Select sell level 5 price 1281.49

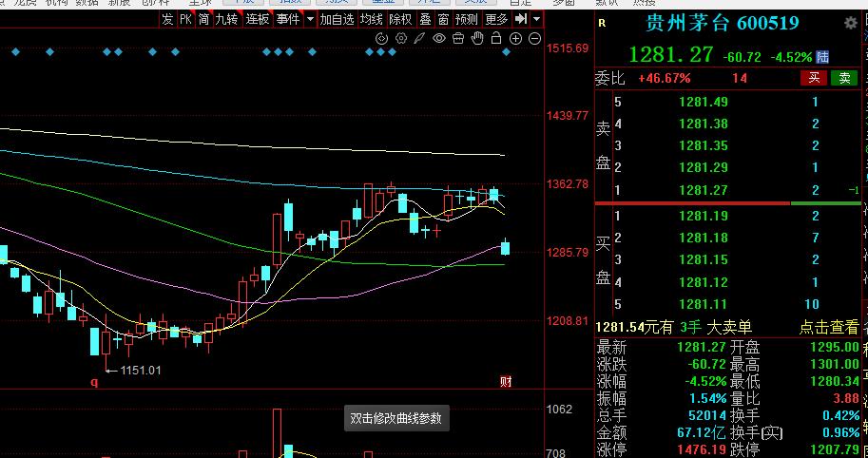click(x=704, y=102)
